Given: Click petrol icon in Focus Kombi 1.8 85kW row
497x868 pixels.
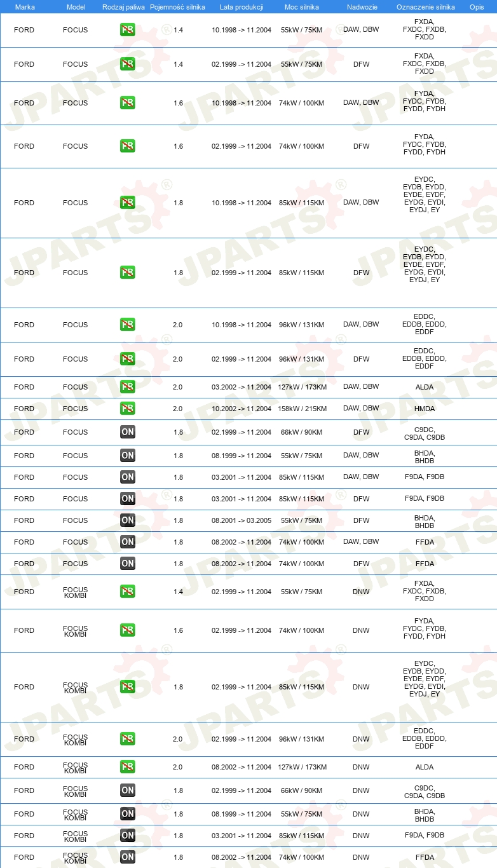Looking at the screenshot, I should [x=128, y=687].
